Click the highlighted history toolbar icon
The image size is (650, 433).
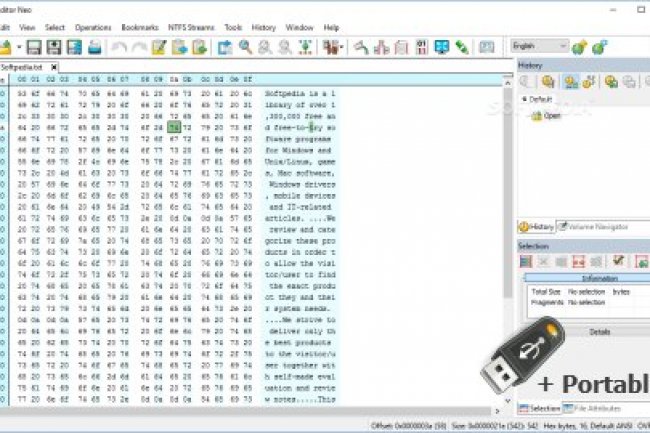[x=571, y=82]
